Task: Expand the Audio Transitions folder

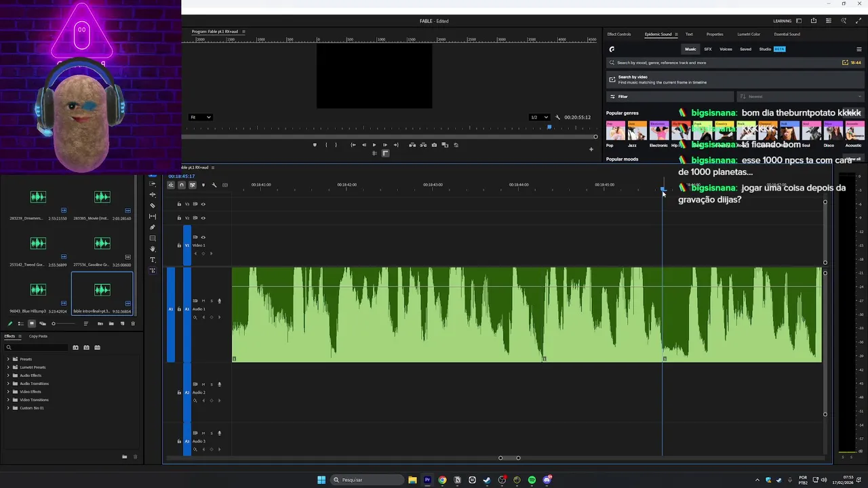Action: click(8, 384)
